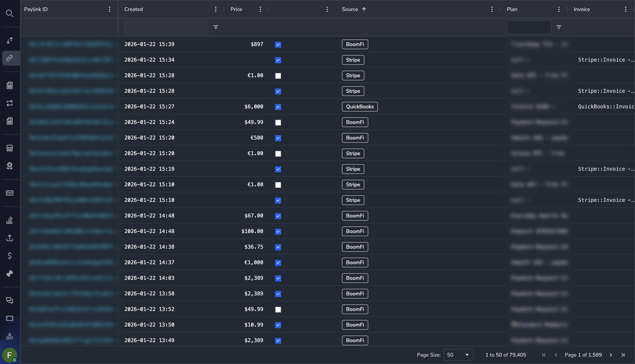The width and height of the screenshot is (635, 364).
Task: Open the dollar sign icon in sidebar
Action: point(9,255)
